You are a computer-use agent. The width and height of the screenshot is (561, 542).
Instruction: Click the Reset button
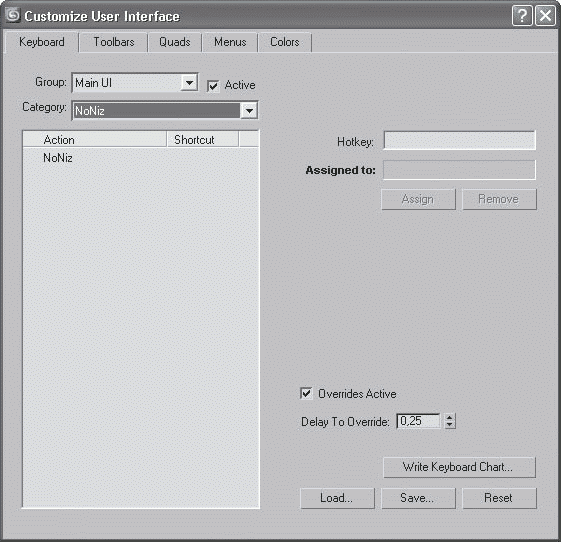499,498
